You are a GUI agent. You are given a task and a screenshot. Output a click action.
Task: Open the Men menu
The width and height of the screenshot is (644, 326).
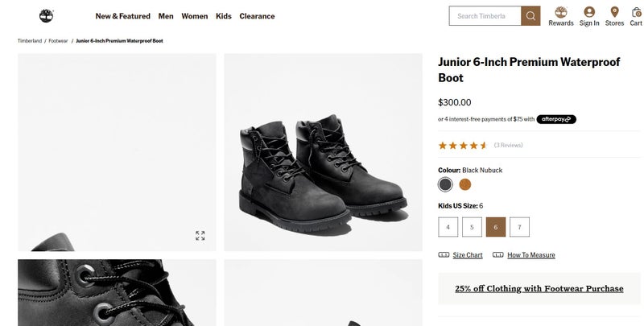pos(166,16)
